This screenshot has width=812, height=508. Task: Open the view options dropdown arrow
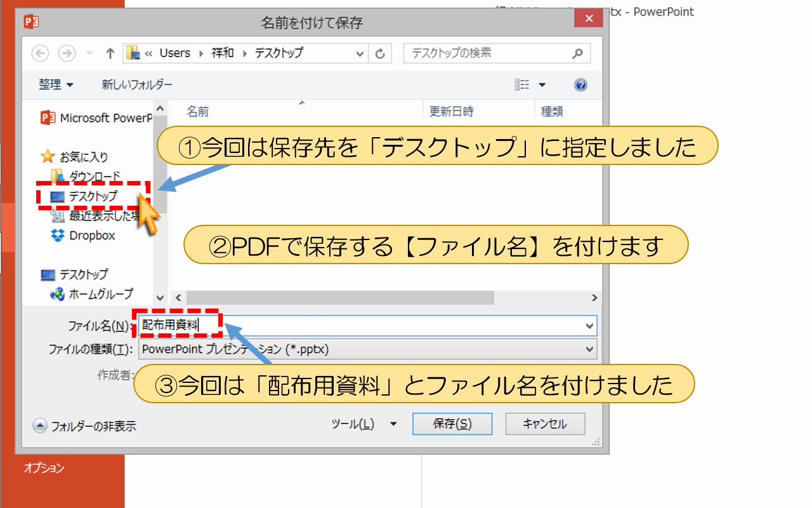pos(542,84)
